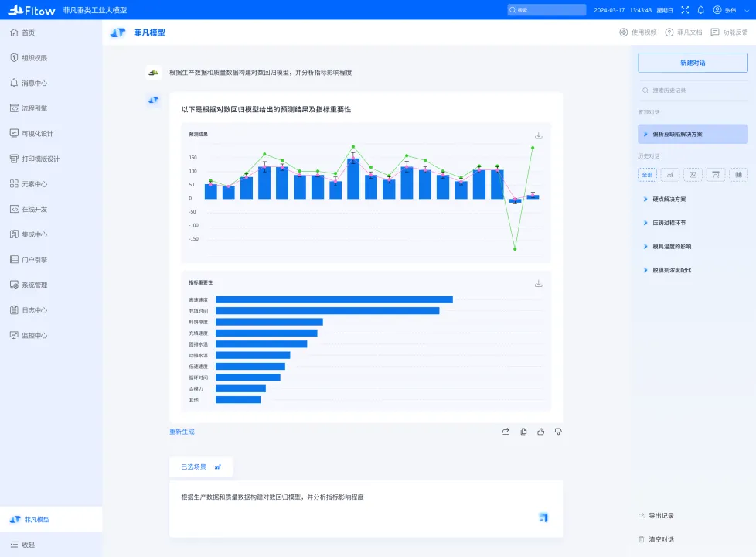Screen dimensions: 756x557
Task: Share the response with the share icon
Action: coord(506,432)
